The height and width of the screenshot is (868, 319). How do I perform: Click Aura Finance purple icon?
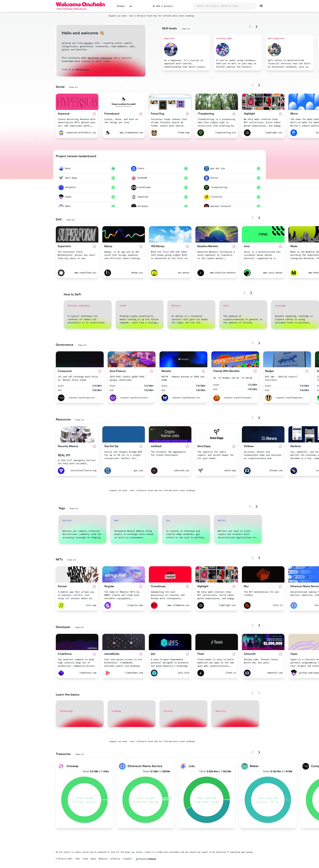(113, 398)
